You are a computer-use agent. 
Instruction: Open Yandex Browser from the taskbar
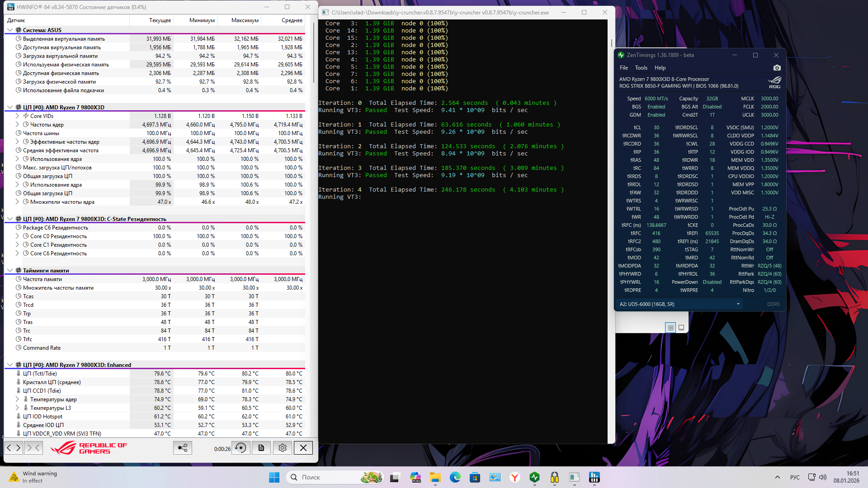(x=514, y=477)
